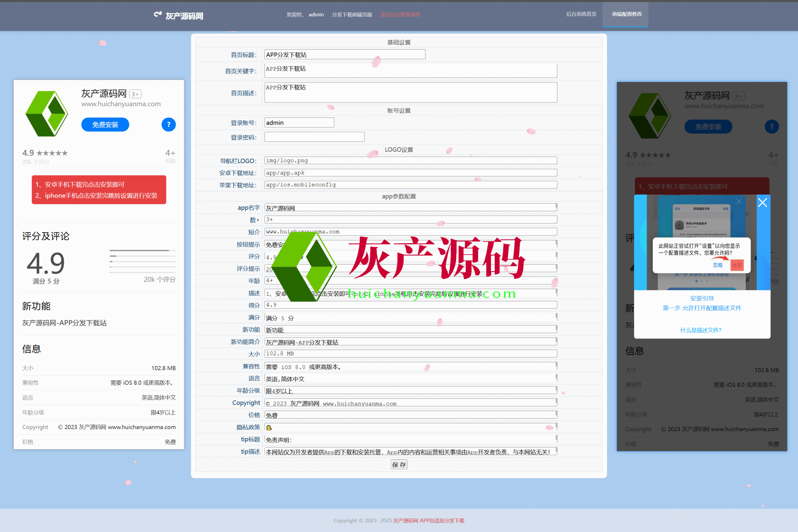
Task: Open 后台系统首页 tab
Action: coord(581,14)
